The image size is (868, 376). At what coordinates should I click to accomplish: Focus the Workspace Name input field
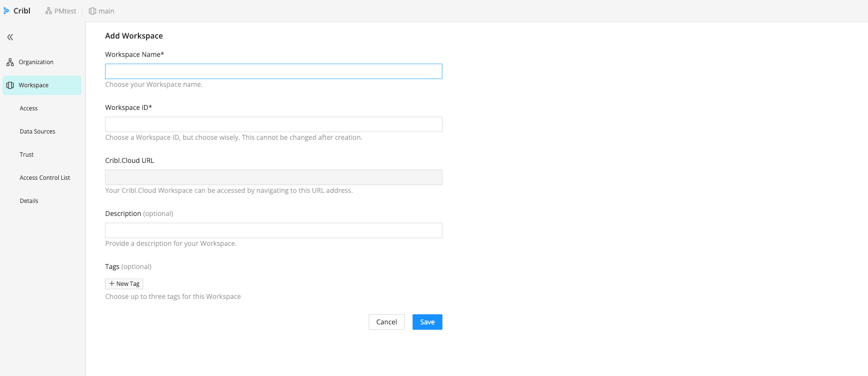273,71
